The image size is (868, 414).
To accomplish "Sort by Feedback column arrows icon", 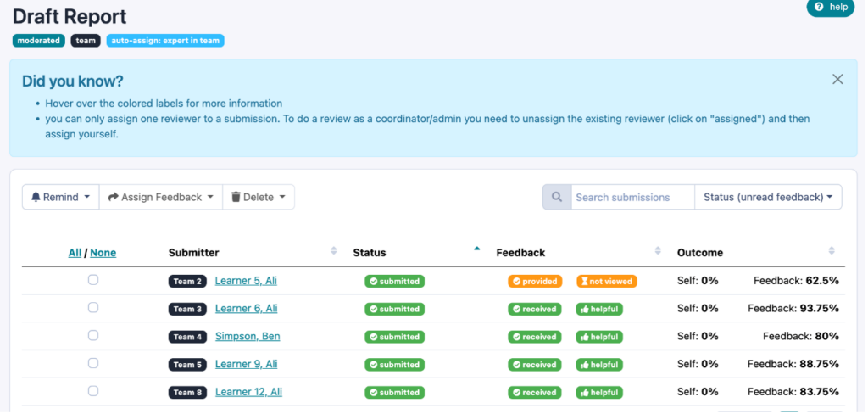I will (x=658, y=251).
